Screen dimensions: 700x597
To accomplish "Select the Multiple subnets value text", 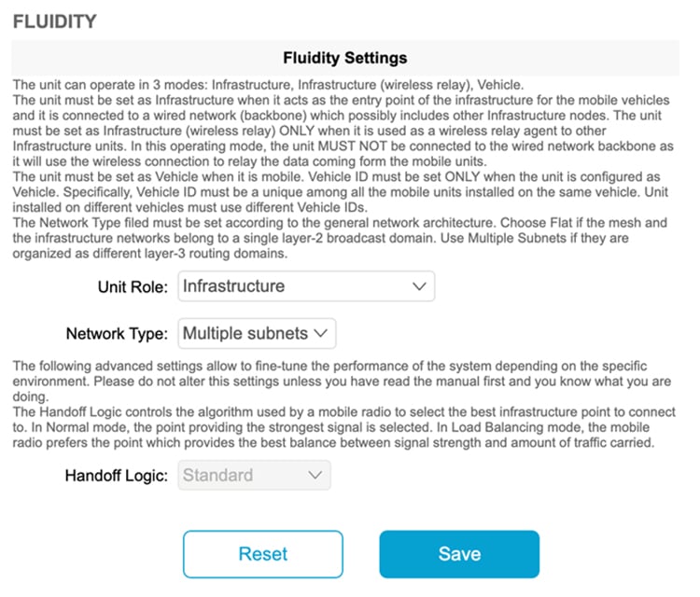I will (245, 333).
